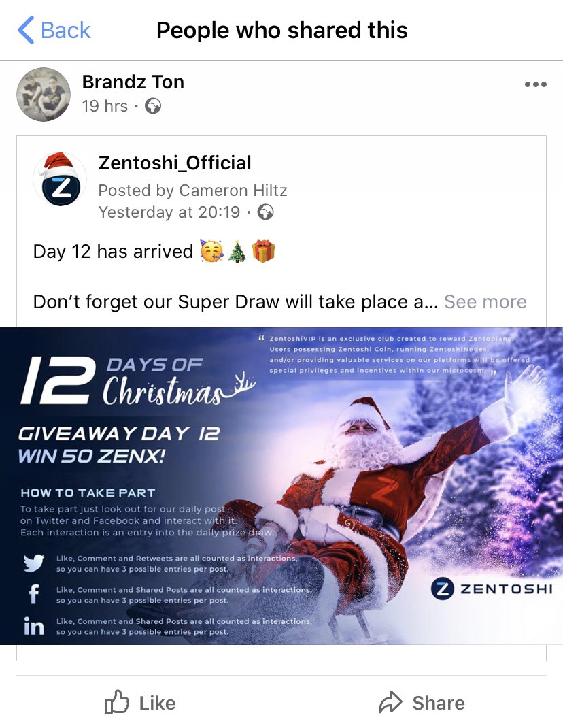Tap the Back chevron arrow
Screen dimensions: 563x728
(26, 30)
